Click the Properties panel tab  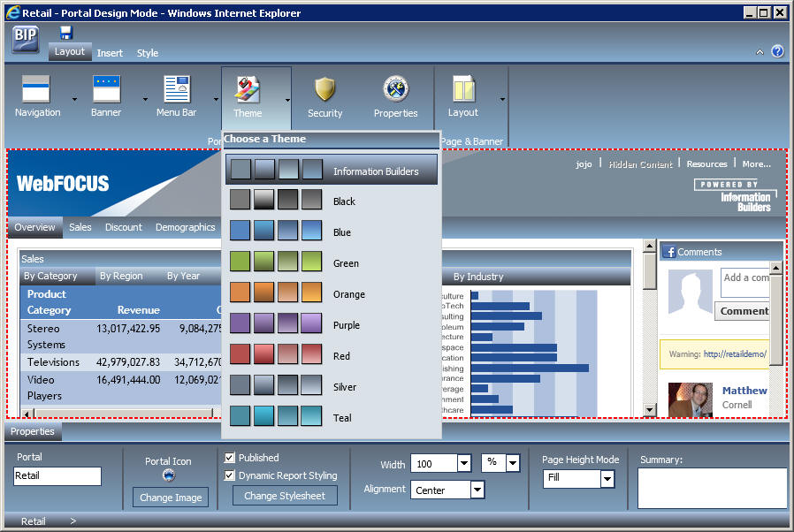tap(33, 431)
